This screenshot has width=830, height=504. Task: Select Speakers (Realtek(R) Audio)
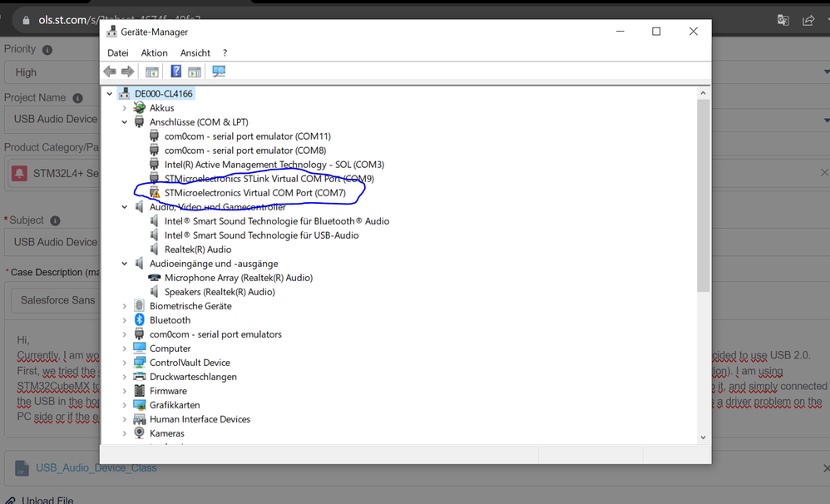[220, 292]
